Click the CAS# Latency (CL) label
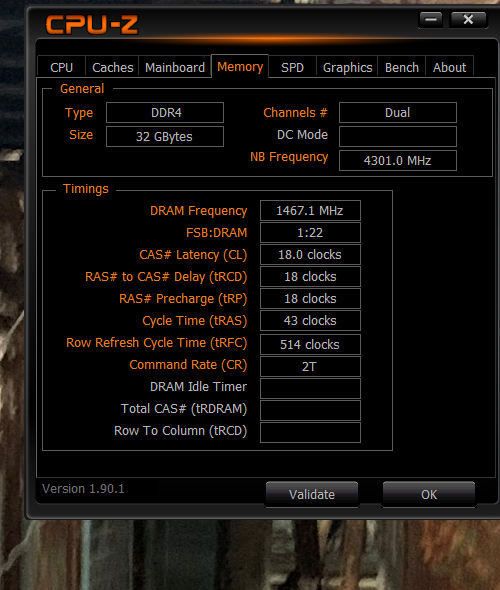 click(193, 255)
